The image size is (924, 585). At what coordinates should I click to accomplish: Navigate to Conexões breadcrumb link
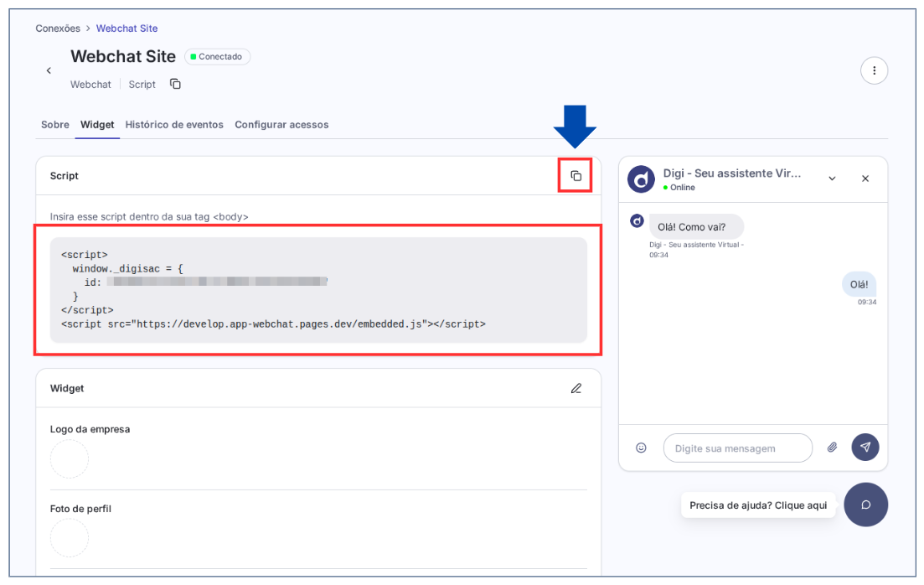[58, 28]
